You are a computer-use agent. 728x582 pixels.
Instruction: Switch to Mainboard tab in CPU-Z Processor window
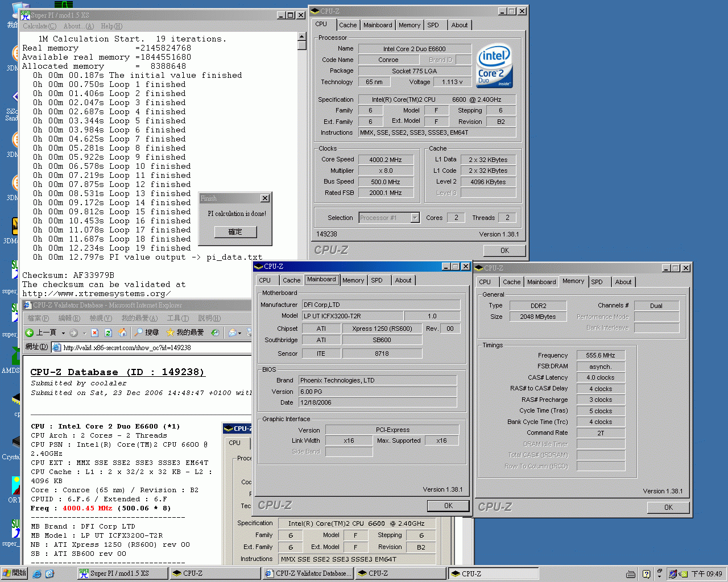(378, 25)
